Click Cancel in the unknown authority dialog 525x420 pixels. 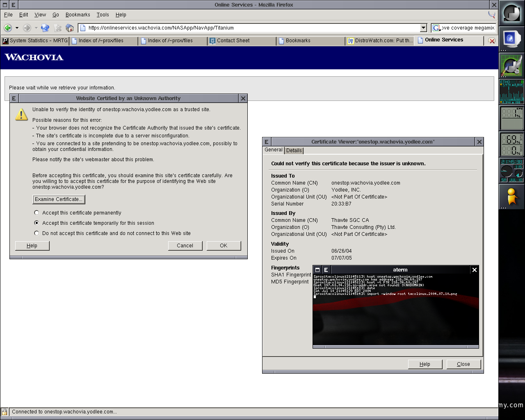[185, 246]
